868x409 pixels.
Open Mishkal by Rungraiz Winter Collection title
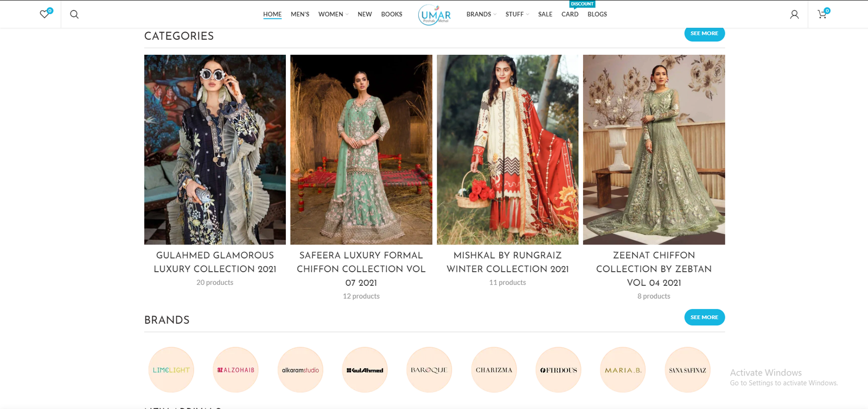click(508, 262)
